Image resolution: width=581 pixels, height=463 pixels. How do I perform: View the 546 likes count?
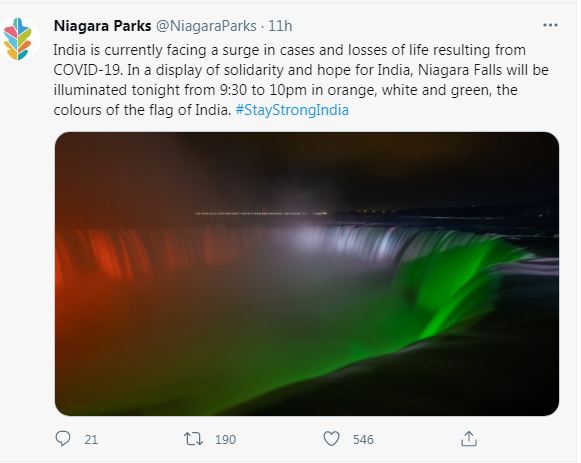click(363, 440)
